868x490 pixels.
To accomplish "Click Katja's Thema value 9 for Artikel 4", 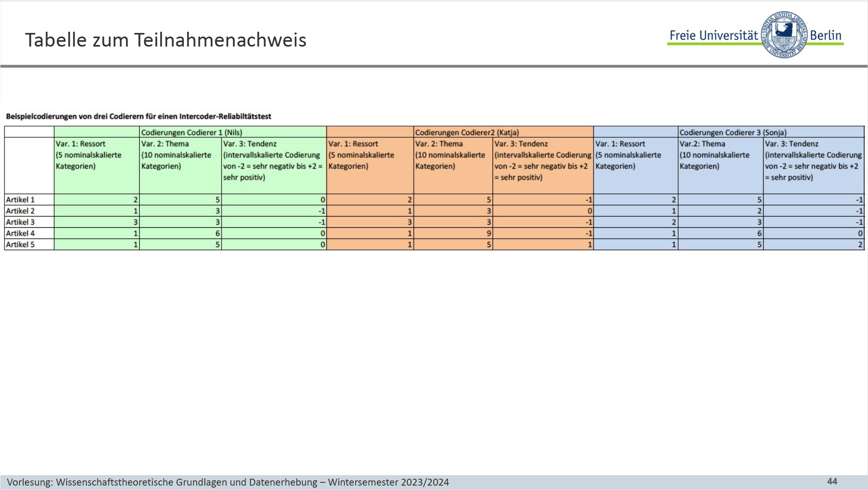I will coord(488,233).
